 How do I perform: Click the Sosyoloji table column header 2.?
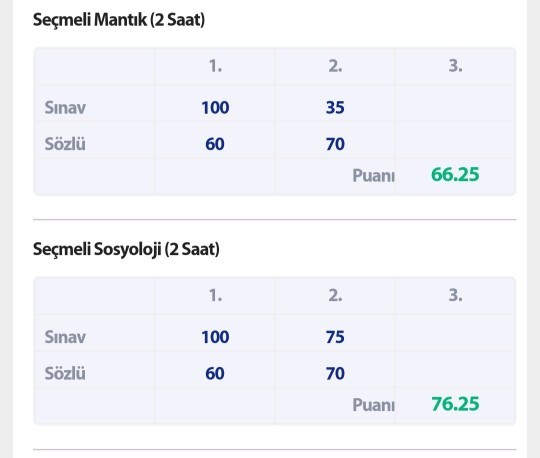[x=335, y=295]
